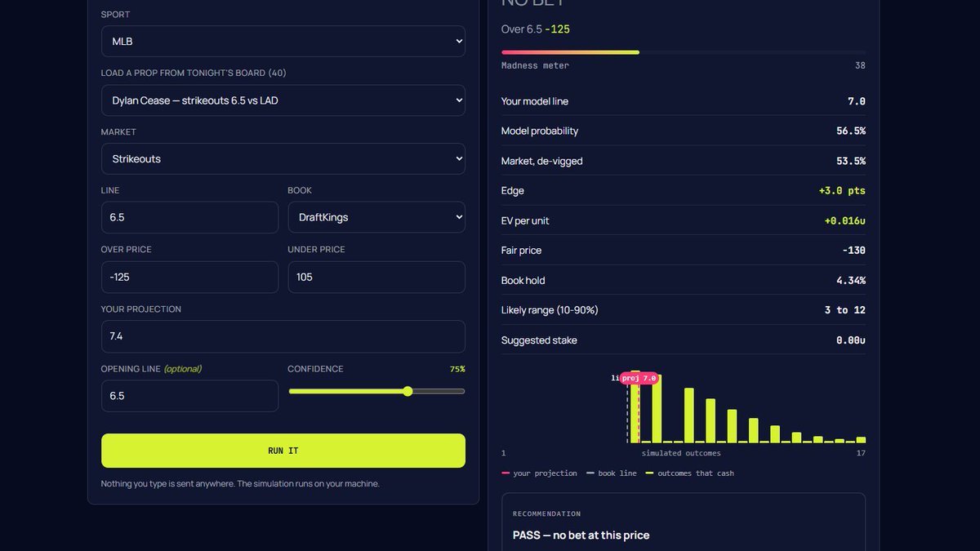Click the 'proj 7.0' chart marker
The width and height of the screenshot is (980, 551).
click(639, 378)
